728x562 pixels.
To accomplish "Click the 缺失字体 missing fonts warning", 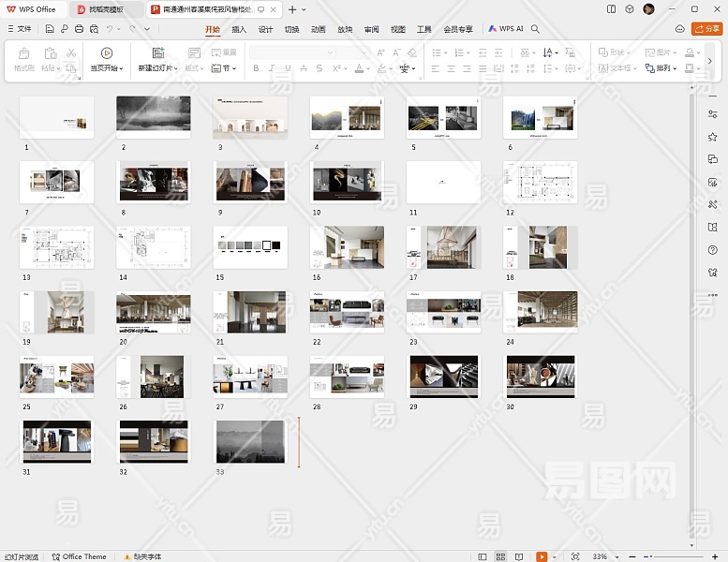I will tap(143, 556).
